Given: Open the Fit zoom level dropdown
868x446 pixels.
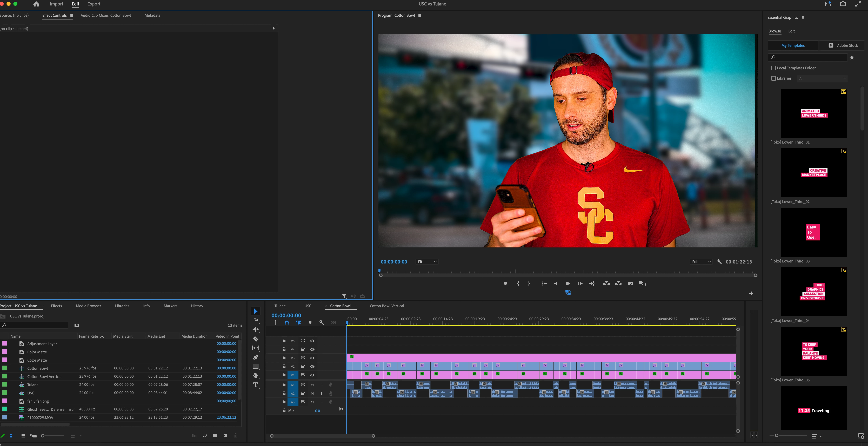Looking at the screenshot, I should (427, 262).
